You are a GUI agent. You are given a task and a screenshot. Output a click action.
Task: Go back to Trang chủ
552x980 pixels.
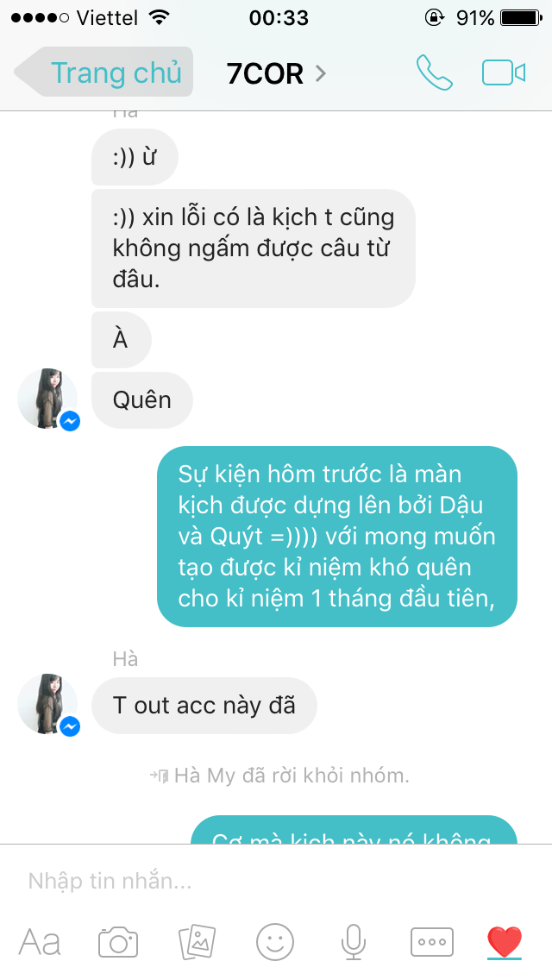pos(103,72)
